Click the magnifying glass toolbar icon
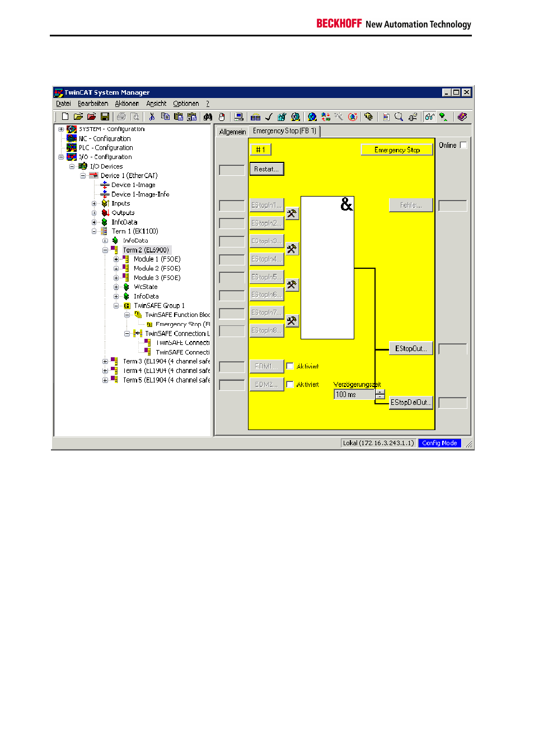The height and width of the screenshot is (756, 534). coord(399,116)
